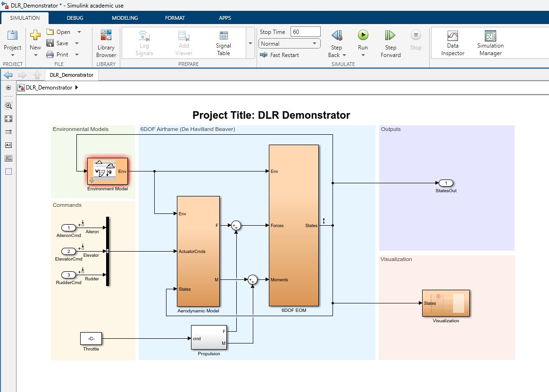The height and width of the screenshot is (392, 549).
Task: Select the Propulsion block
Action: click(209, 338)
